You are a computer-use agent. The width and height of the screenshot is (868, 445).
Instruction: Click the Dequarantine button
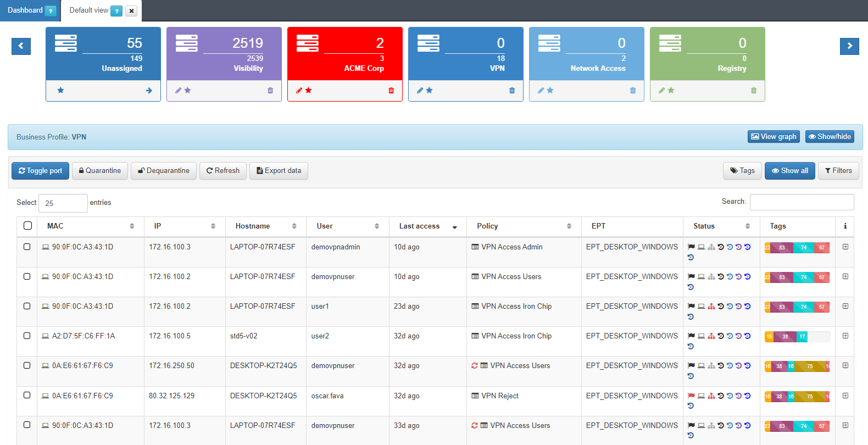[164, 171]
